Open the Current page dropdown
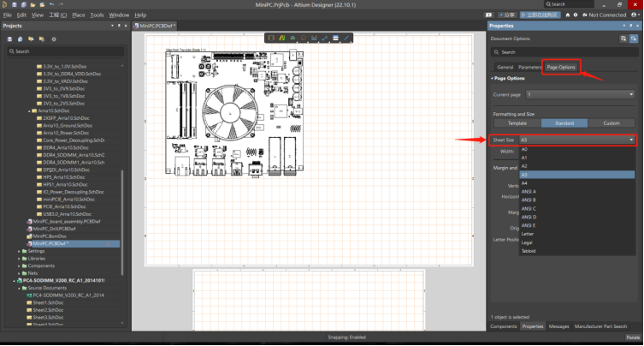This screenshot has width=644, height=346. pyautogui.click(x=582, y=94)
